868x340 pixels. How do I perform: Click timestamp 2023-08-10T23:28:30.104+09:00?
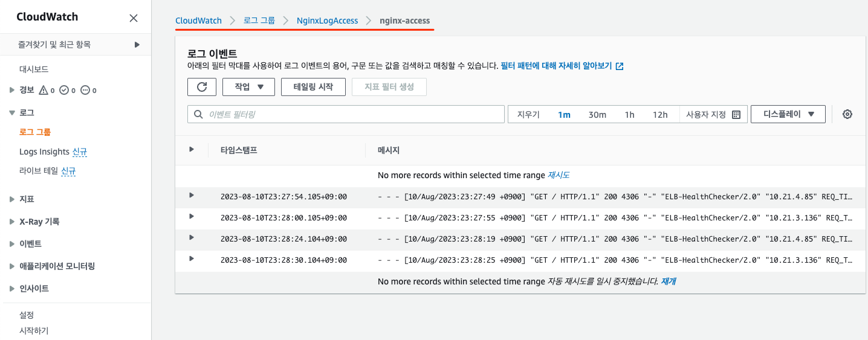[284, 260]
